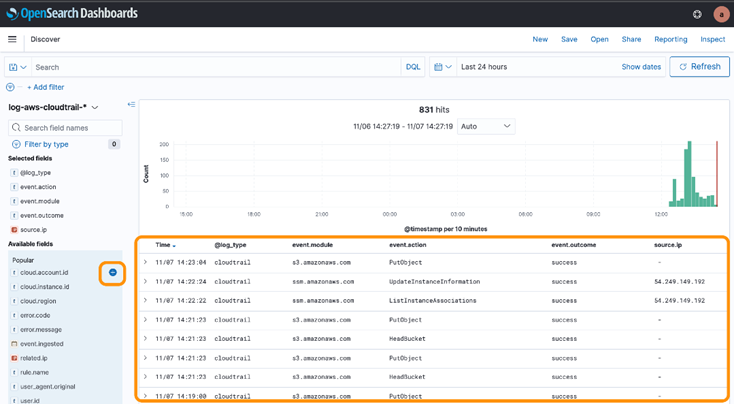Open the saved queries menu icon

[17, 67]
